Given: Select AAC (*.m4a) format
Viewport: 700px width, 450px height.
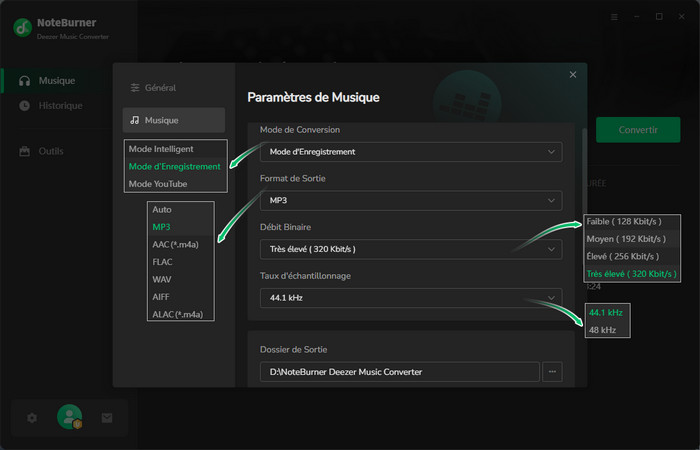Looking at the screenshot, I should (181, 245).
